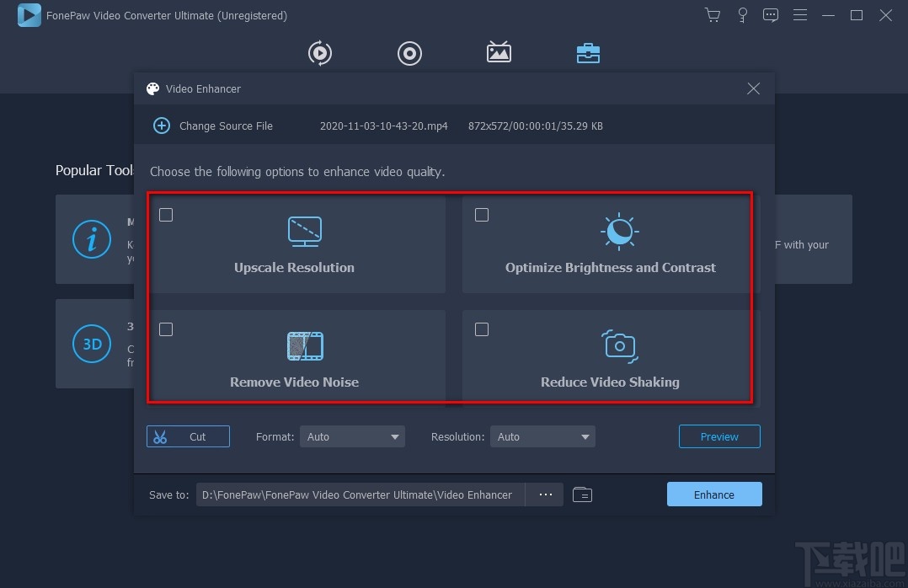Click the FonePaw app logo
Viewport: 908px width, 588px height.
[29, 15]
